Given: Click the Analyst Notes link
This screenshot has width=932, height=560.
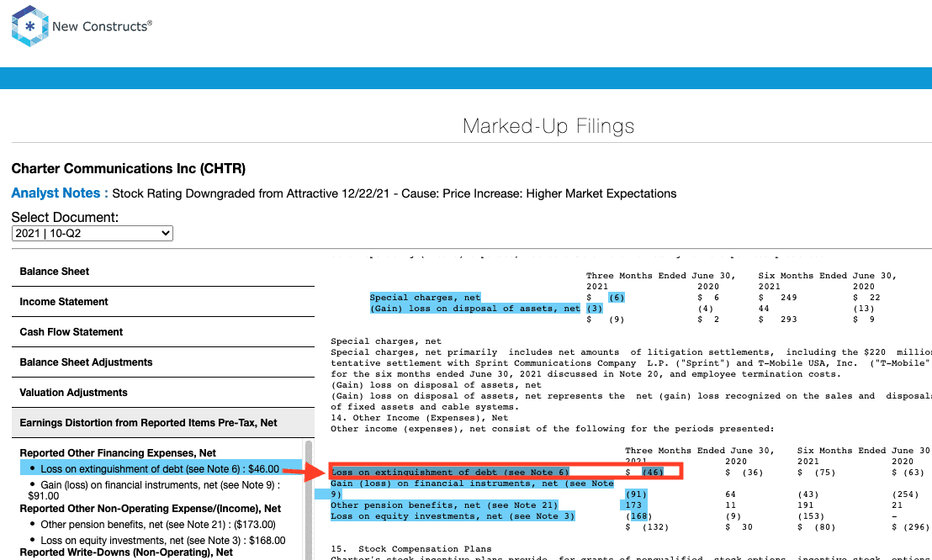Looking at the screenshot, I should [60, 193].
